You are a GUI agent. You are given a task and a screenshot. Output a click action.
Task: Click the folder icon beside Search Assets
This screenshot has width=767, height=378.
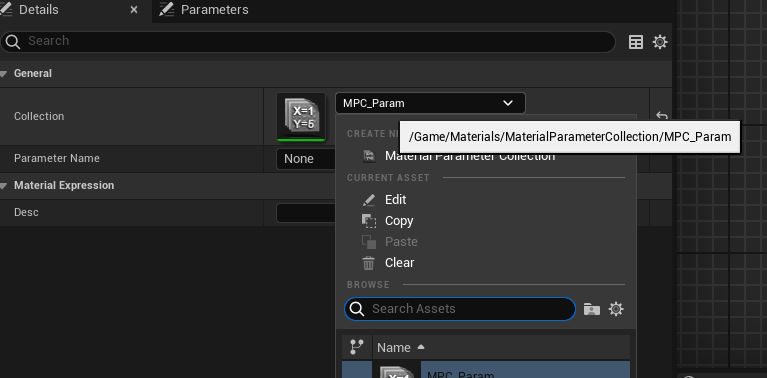pos(592,309)
